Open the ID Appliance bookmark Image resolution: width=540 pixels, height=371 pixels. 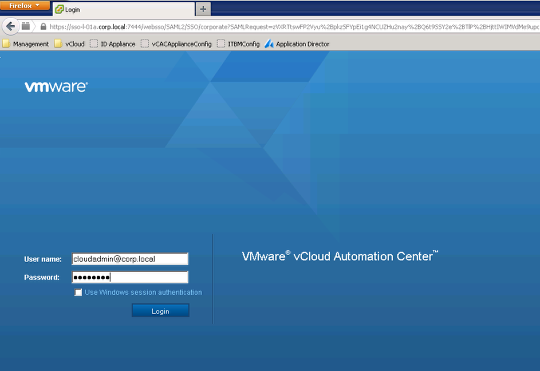(113, 44)
